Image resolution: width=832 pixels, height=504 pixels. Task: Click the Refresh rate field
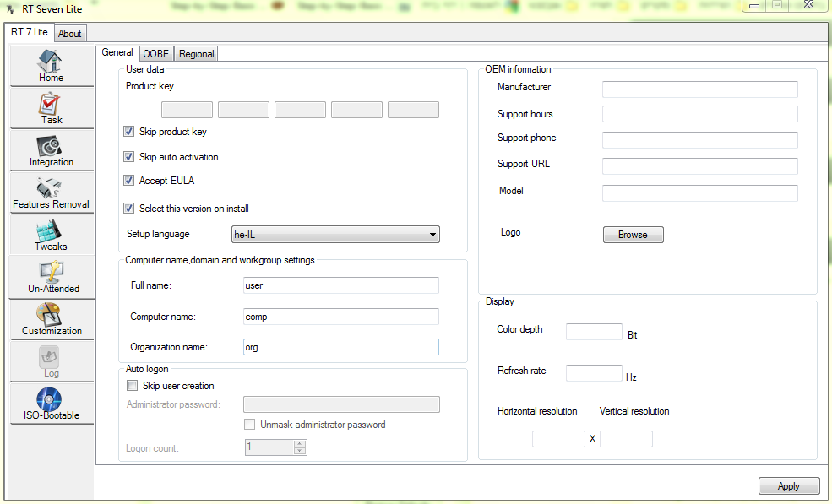coord(594,373)
